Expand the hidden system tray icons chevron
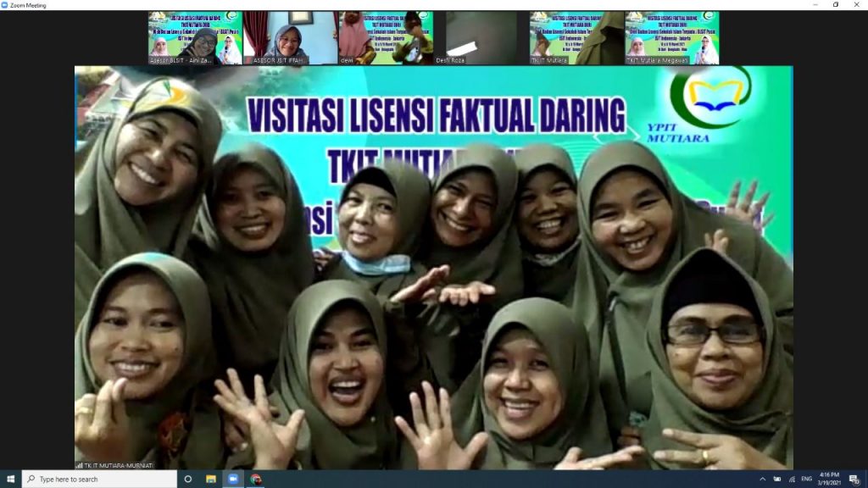This screenshot has width=868, height=488. (x=762, y=479)
